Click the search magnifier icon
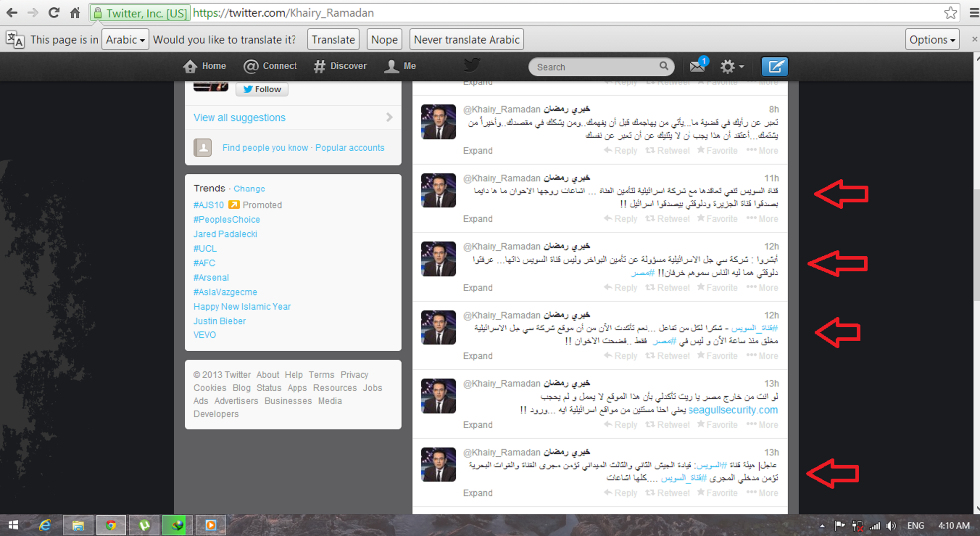Viewport: 980px width, 536px height. click(663, 66)
